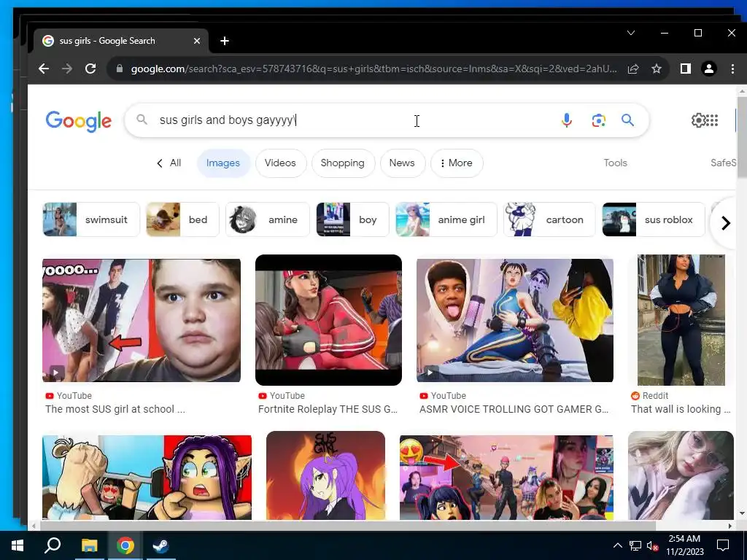Open the ASMR VOICE TROLLING thumbnail image
Screen dimensions: 747x560
tap(515, 321)
